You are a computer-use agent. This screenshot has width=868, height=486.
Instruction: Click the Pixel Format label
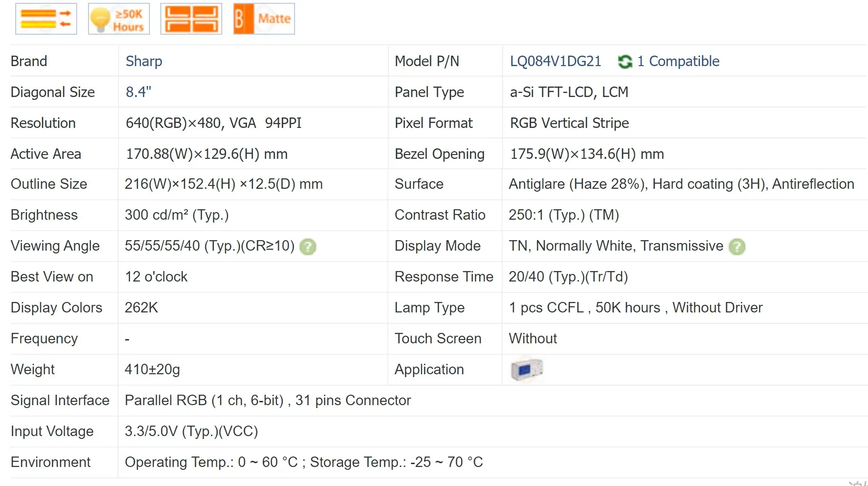coord(434,123)
